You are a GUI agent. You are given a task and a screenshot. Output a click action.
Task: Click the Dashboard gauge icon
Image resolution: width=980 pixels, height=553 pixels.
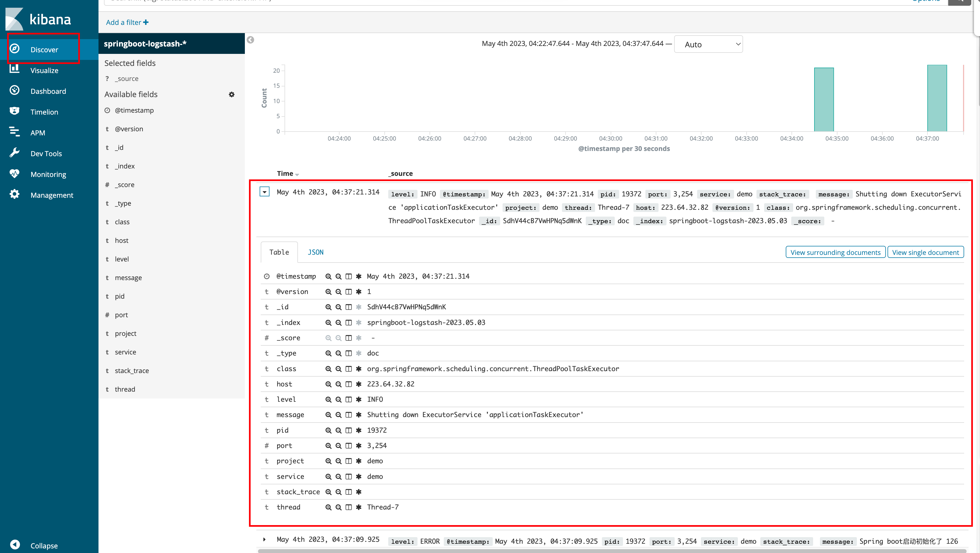tap(15, 90)
